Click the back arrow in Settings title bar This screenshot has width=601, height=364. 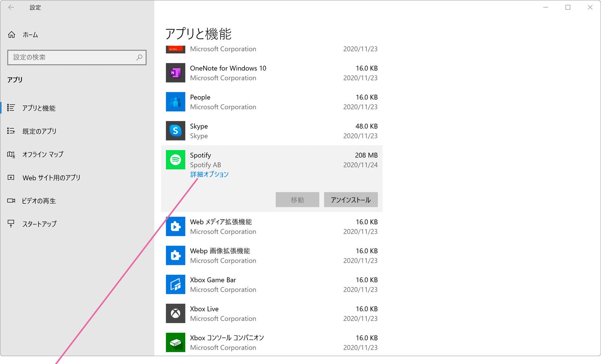[x=11, y=7]
